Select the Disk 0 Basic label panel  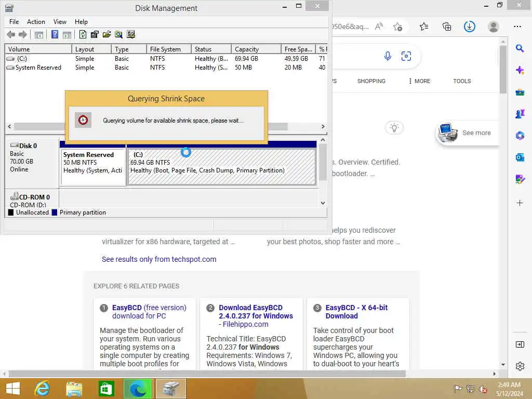[x=32, y=163]
